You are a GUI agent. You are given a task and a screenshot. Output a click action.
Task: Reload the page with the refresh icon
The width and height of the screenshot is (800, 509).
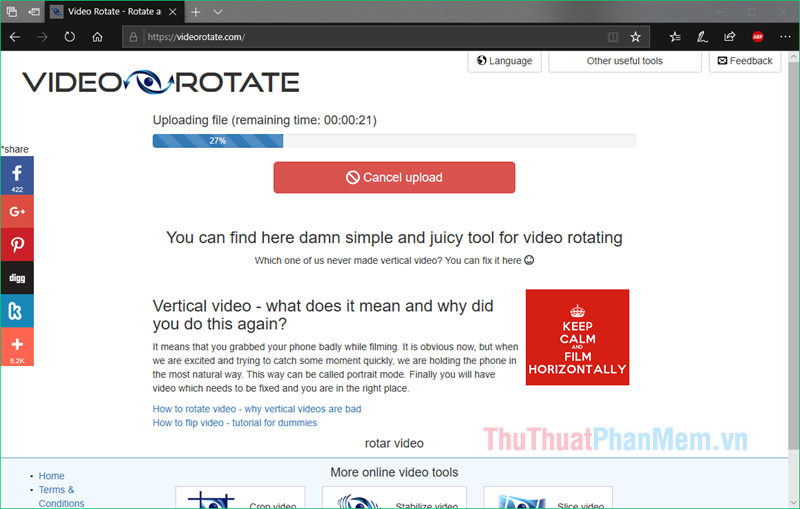[x=70, y=37]
